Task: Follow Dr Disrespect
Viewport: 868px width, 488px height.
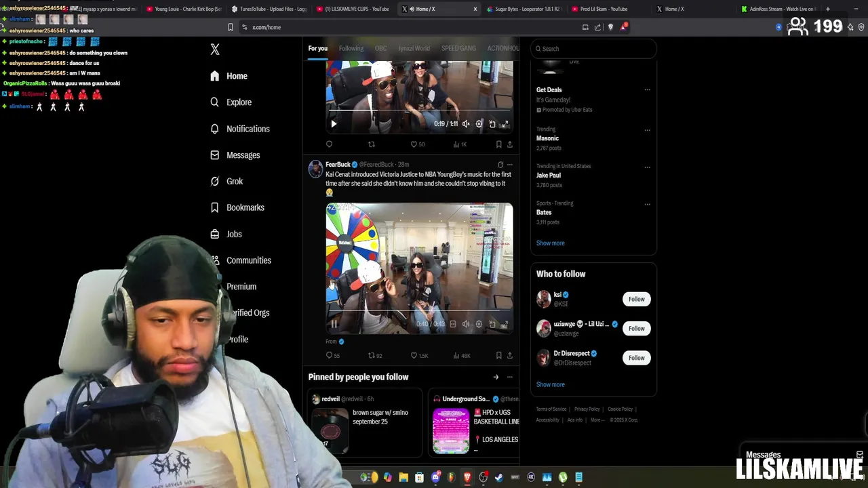Action: click(x=636, y=358)
